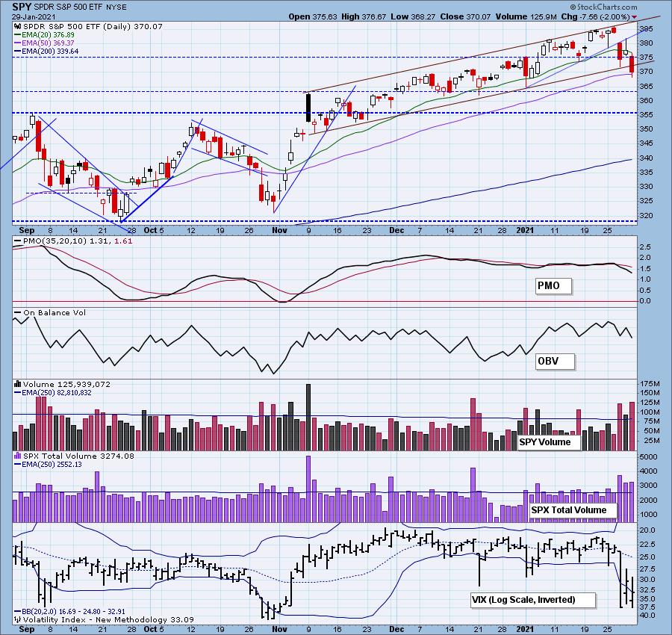Image resolution: width=672 pixels, height=635 pixels.
Task: Click the 175M volume axis label
Action: (650, 383)
